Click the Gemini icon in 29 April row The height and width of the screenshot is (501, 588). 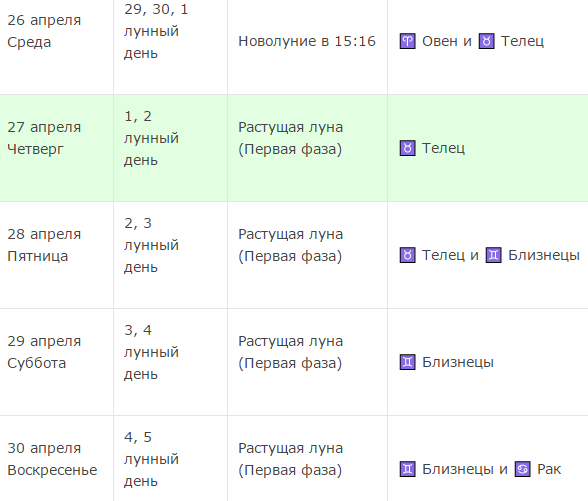(407, 362)
